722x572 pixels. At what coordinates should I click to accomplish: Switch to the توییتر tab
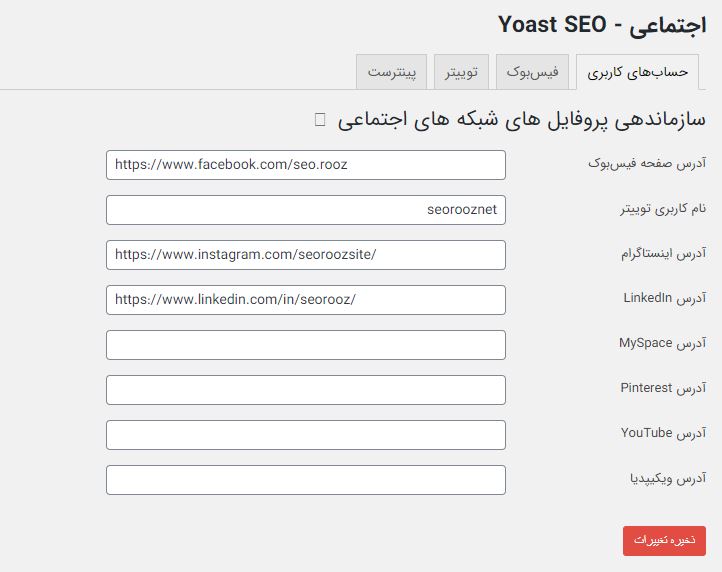461,72
